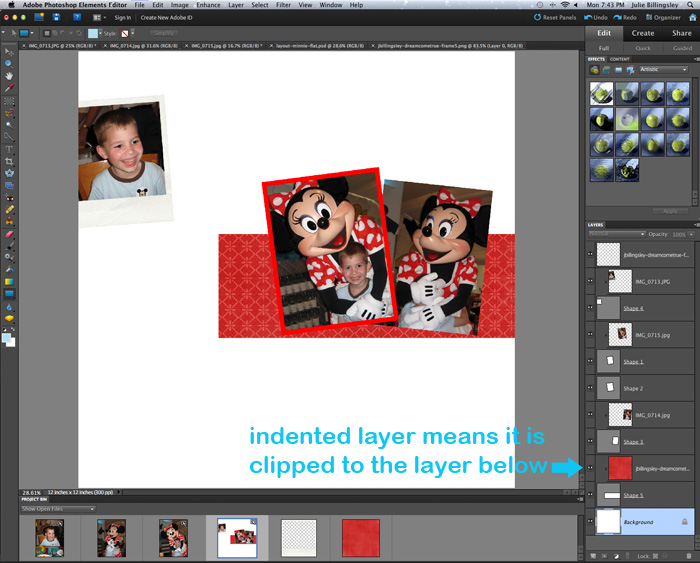The width and height of the screenshot is (700, 563).
Task: Select the Smart Brush tool
Action: pyautogui.click(x=9, y=258)
